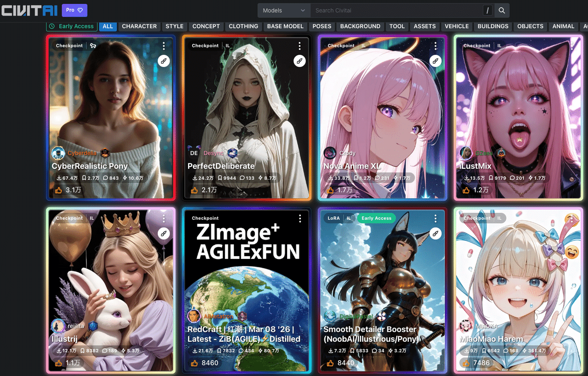Image resolution: width=588 pixels, height=376 pixels.
Task: Click comment count 434 on RedCraft card
Action: 246,351
